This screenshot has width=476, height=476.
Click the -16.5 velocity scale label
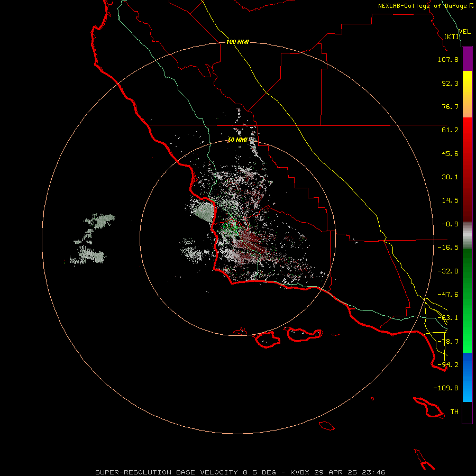pyautogui.click(x=448, y=248)
